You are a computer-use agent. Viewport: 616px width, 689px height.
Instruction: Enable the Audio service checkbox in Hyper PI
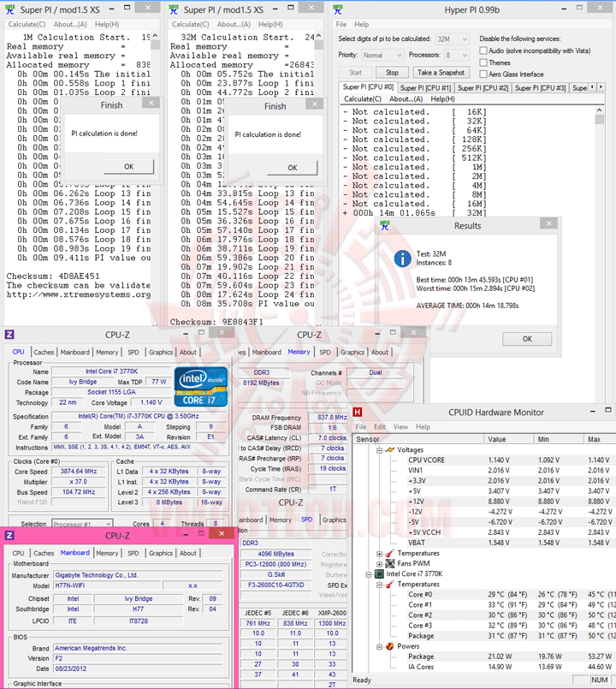click(x=483, y=50)
